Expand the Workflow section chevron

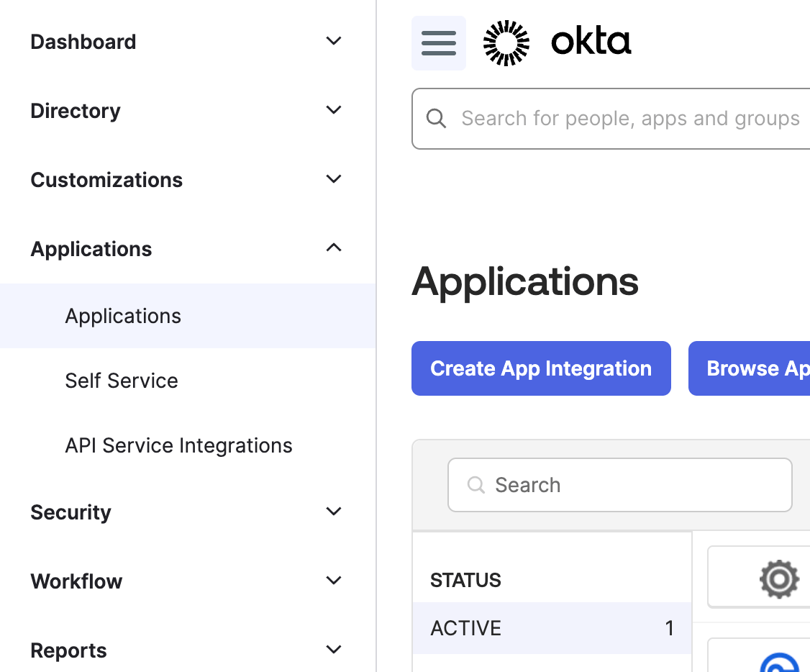[334, 581]
